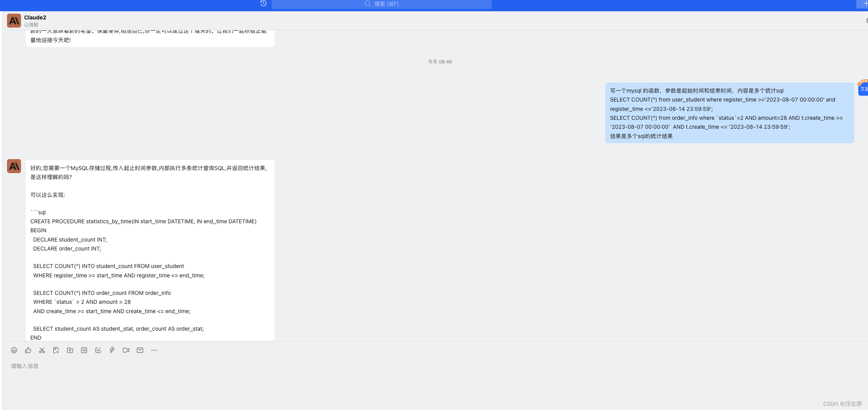Click the CREATE PROCEDURE statistics_by_time line
Viewport: 868px width, 410px height.
(143, 221)
